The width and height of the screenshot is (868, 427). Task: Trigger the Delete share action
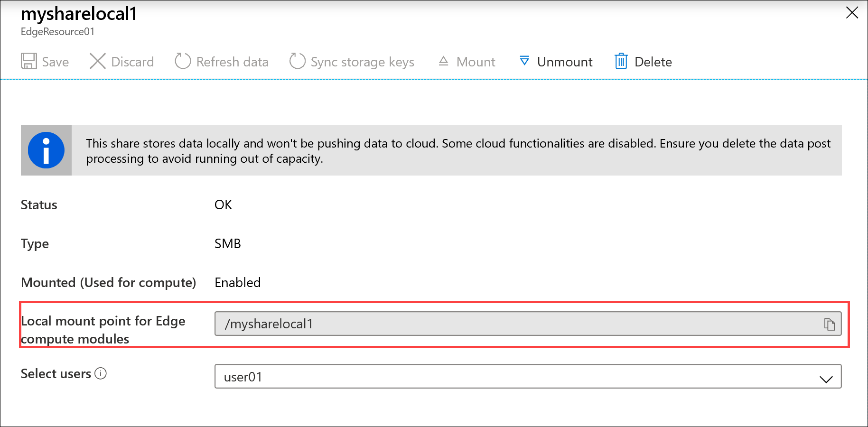point(643,61)
